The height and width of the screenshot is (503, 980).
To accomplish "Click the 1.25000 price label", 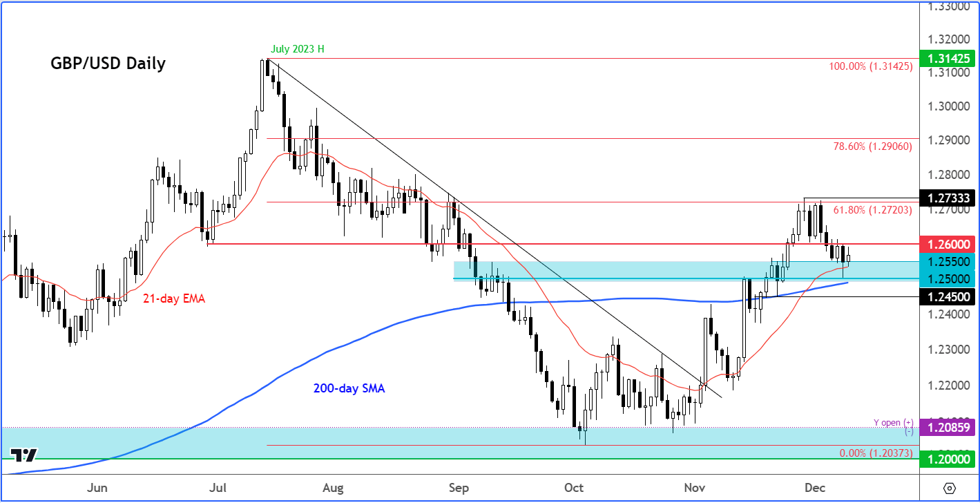I will pos(949,279).
